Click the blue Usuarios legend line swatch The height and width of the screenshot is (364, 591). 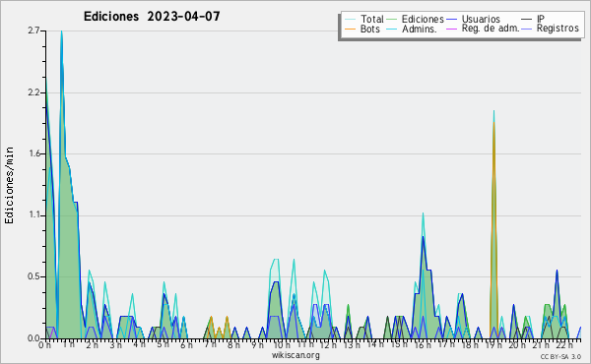pyautogui.click(x=452, y=19)
